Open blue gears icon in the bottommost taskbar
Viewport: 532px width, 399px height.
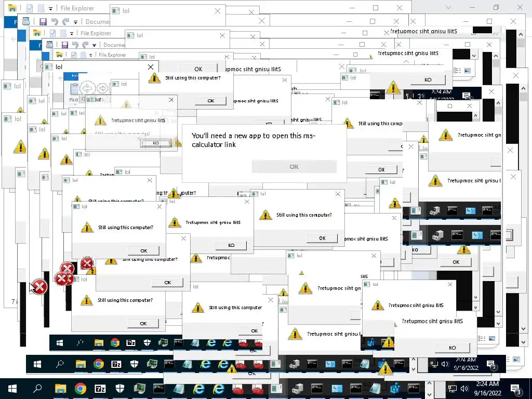pyautogui.click(x=395, y=389)
